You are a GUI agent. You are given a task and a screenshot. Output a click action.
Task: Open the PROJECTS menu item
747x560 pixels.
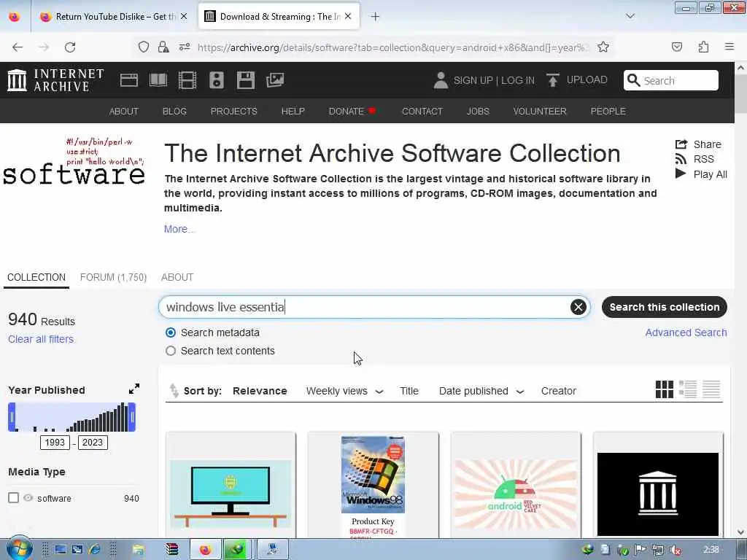click(x=233, y=111)
